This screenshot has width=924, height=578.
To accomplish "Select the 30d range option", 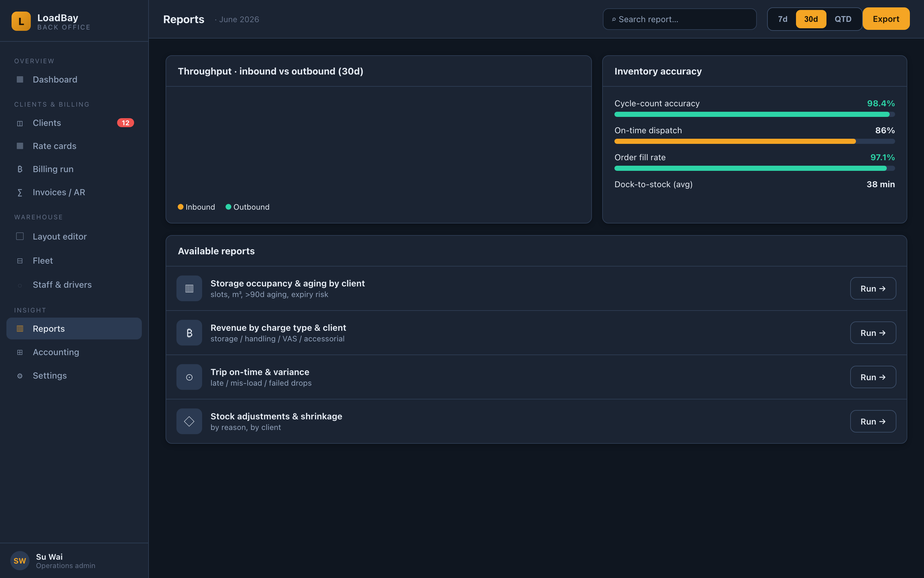I will coord(811,19).
